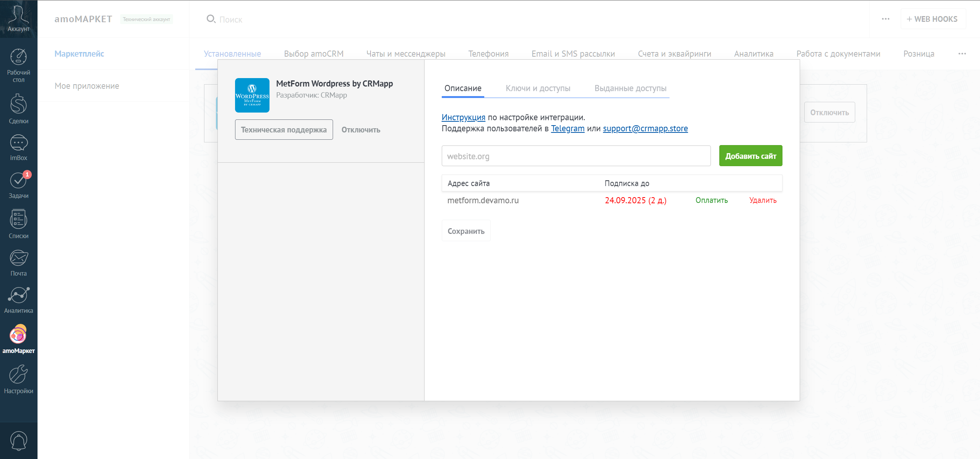Click the Сохранить button
Image resolution: width=980 pixels, height=459 pixels.
coord(466,231)
